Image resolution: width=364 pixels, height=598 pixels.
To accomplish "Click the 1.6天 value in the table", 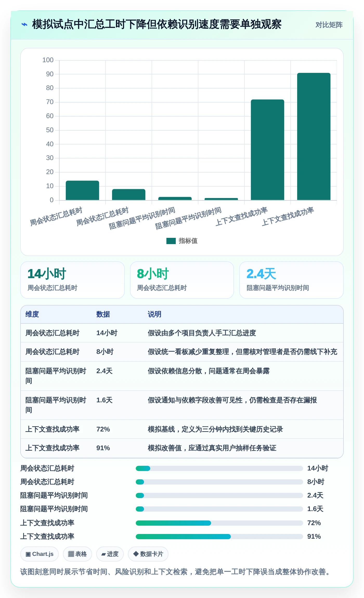I will coord(105,400).
